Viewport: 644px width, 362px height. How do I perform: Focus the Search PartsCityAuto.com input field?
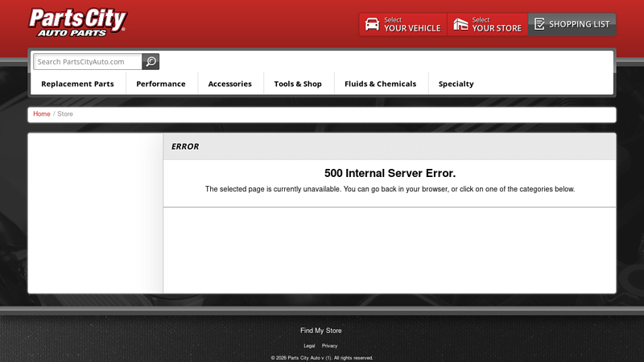point(88,61)
